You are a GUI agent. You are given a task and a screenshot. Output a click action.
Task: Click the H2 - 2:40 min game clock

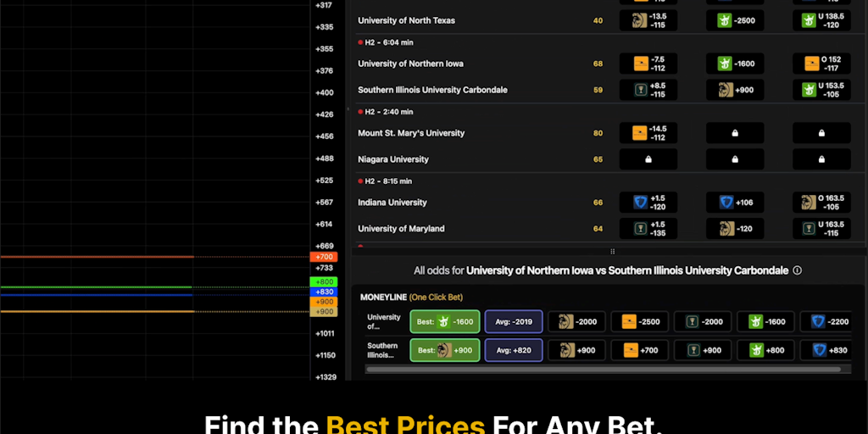(x=388, y=112)
